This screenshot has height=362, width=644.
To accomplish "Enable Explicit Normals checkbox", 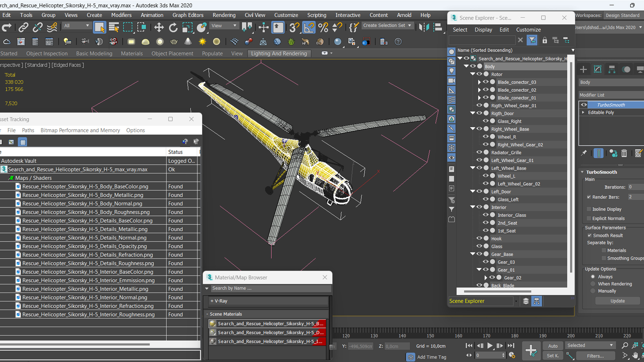I will click(x=589, y=218).
